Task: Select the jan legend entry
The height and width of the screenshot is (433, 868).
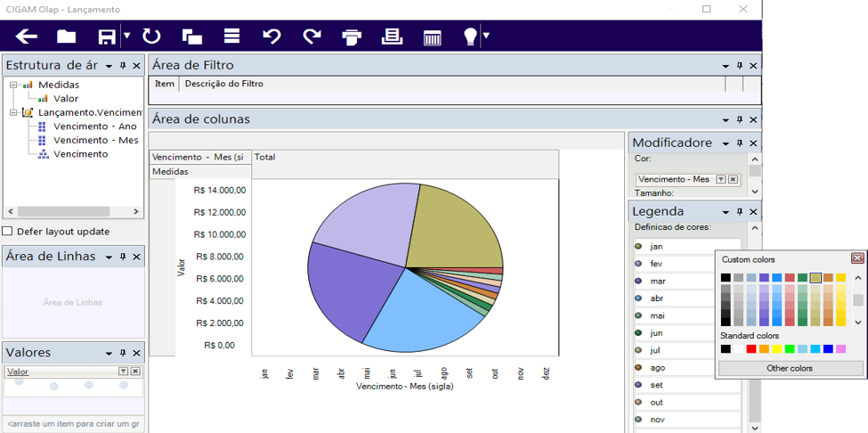Action: (687, 247)
